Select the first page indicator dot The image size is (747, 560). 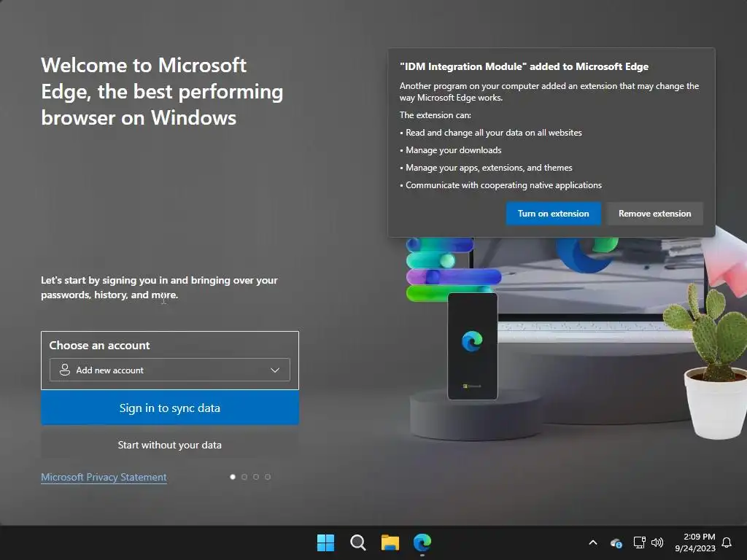click(233, 477)
